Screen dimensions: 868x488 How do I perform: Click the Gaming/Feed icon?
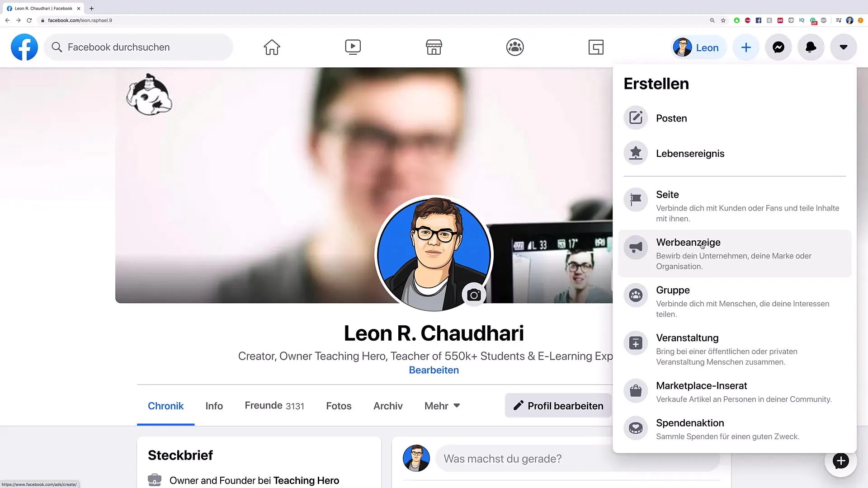click(x=596, y=47)
